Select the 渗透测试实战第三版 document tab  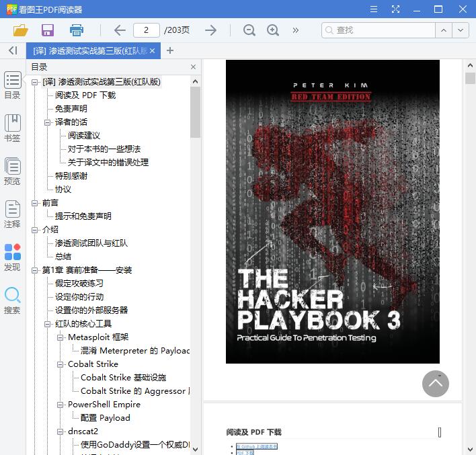[90, 50]
